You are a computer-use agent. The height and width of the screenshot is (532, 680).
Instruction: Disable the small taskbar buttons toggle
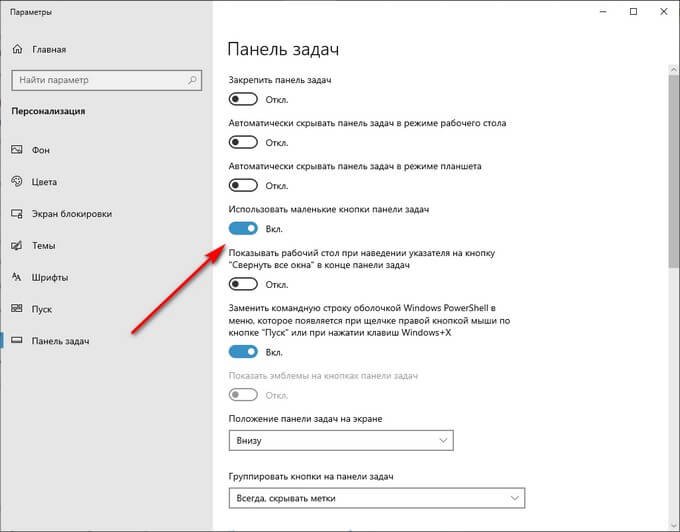pos(243,228)
